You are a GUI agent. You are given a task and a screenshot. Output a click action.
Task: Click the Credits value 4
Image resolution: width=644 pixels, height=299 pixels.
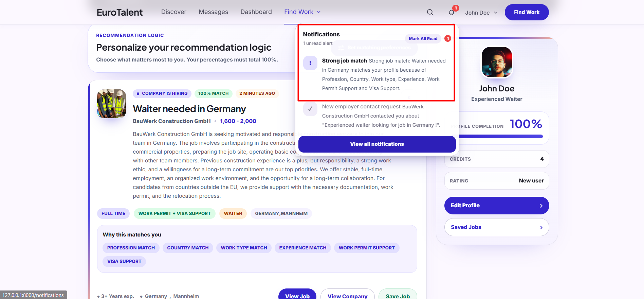[x=542, y=159]
